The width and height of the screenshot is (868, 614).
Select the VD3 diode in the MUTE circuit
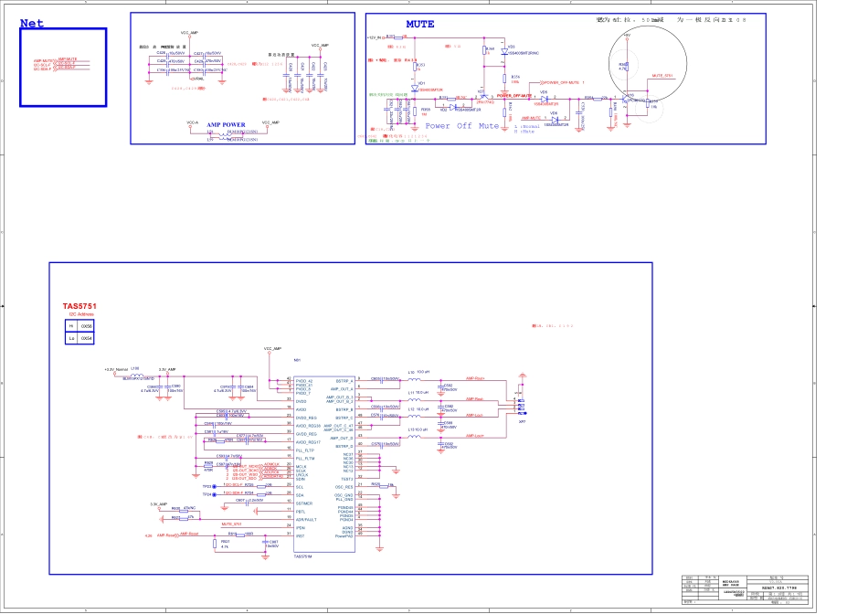click(503, 51)
